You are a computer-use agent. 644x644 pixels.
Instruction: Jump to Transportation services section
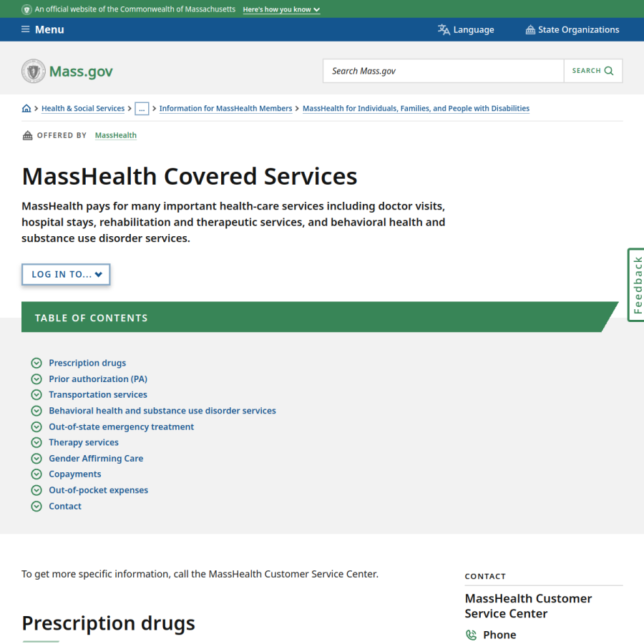98,395
